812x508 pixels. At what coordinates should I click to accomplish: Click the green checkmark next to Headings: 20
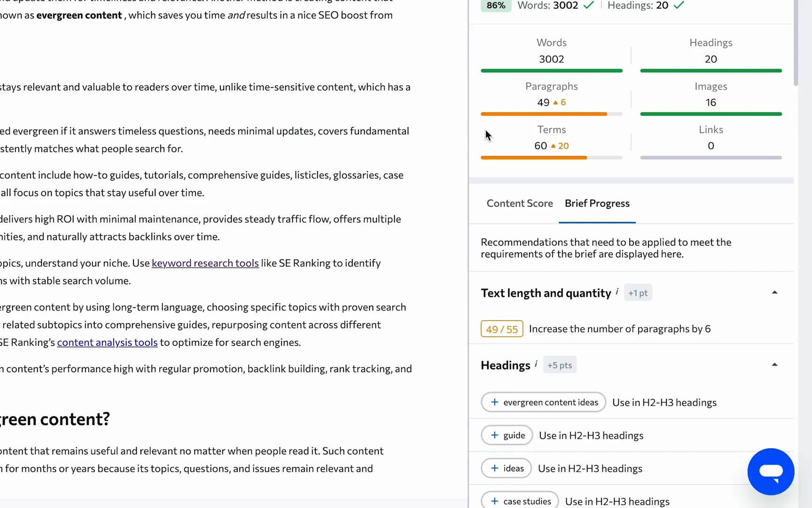coord(678,6)
